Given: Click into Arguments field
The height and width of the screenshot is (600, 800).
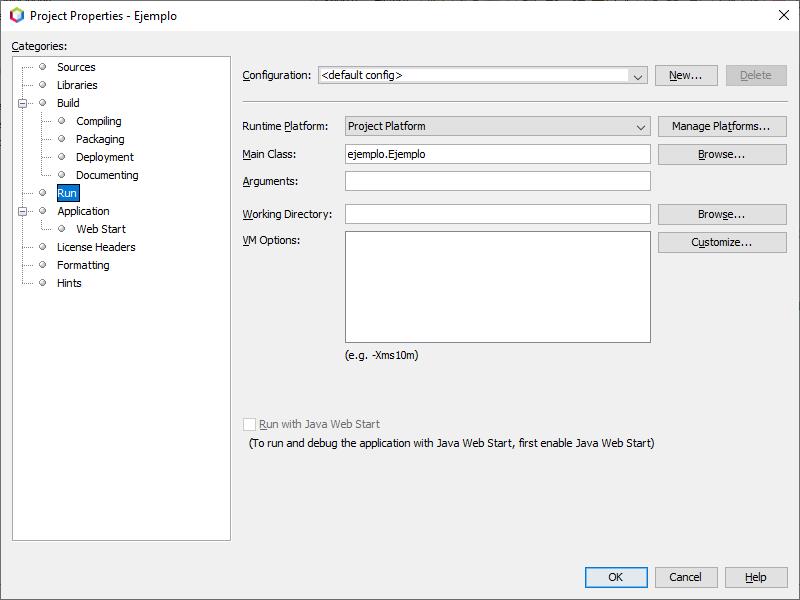Looking at the screenshot, I should (x=497, y=181).
